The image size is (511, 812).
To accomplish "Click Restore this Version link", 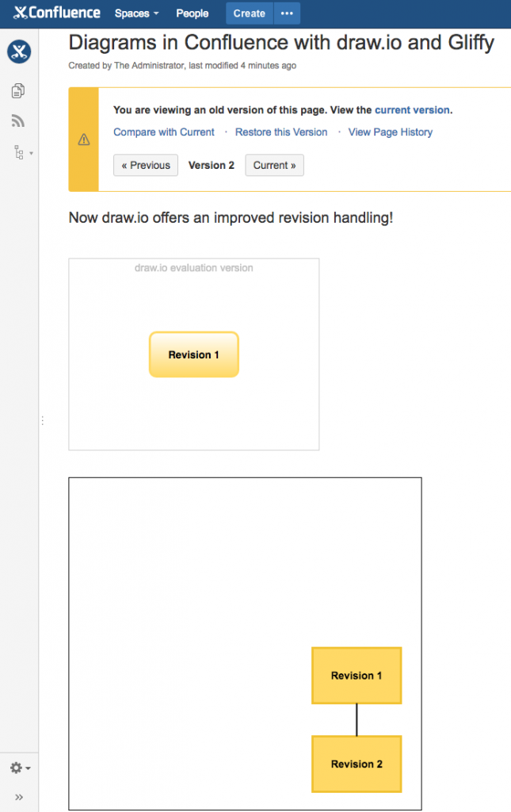I will (281, 132).
